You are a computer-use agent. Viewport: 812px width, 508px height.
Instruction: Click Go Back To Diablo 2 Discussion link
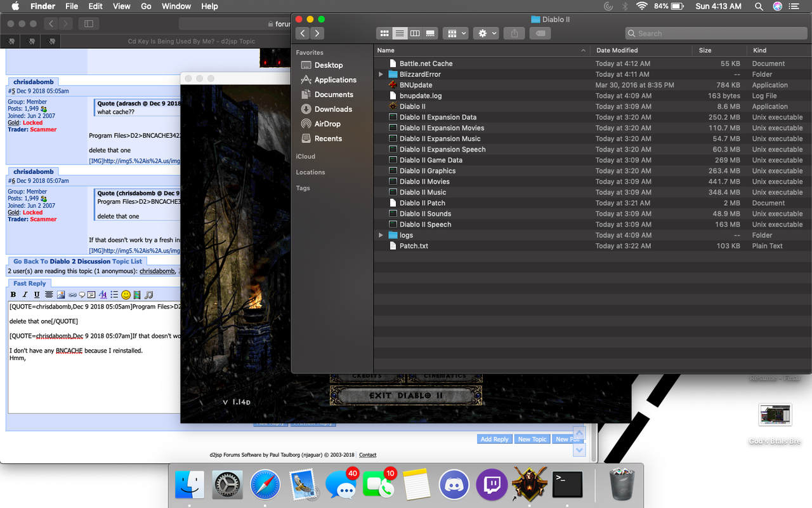(x=77, y=261)
